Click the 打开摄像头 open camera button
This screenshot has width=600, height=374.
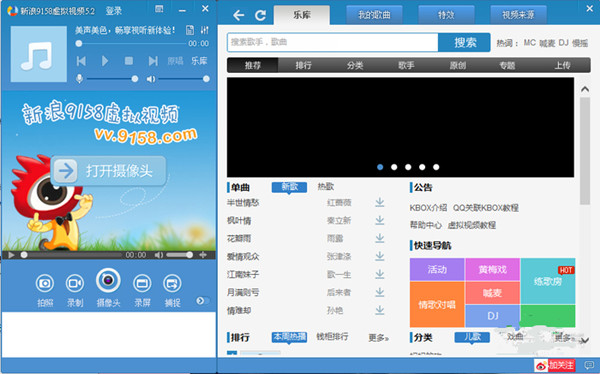(x=108, y=171)
